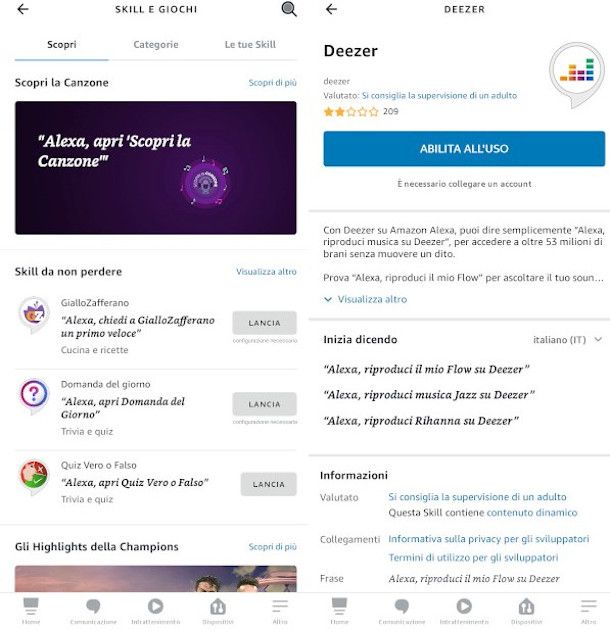This screenshot has height=631, width=610.
Task: Open Intrattenimento in left bottom bar
Action: point(155,611)
